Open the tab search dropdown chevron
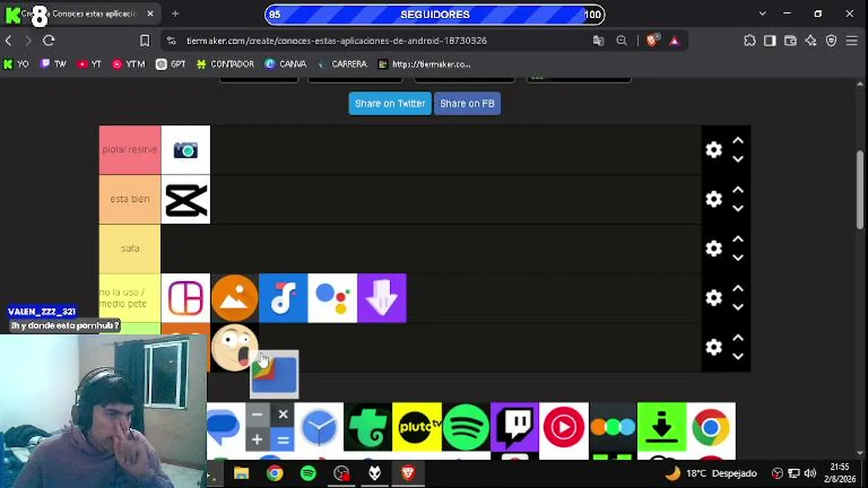This screenshot has width=868, height=488. coord(763,14)
